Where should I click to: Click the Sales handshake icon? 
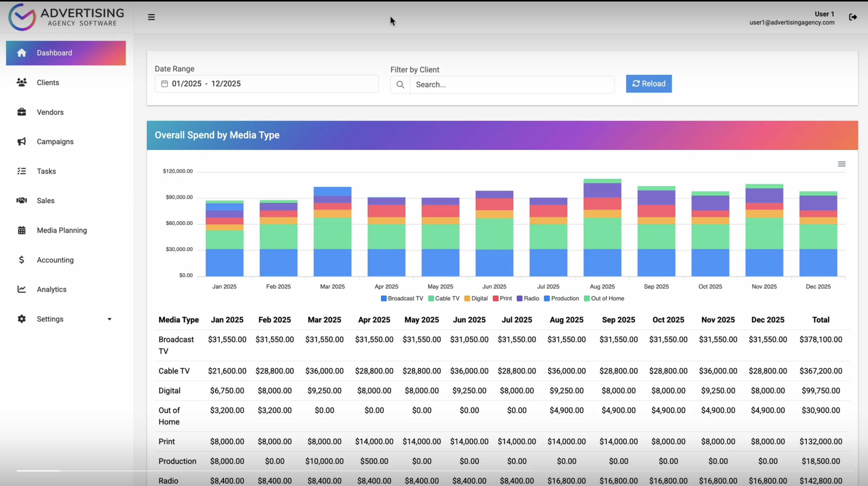pos(22,200)
